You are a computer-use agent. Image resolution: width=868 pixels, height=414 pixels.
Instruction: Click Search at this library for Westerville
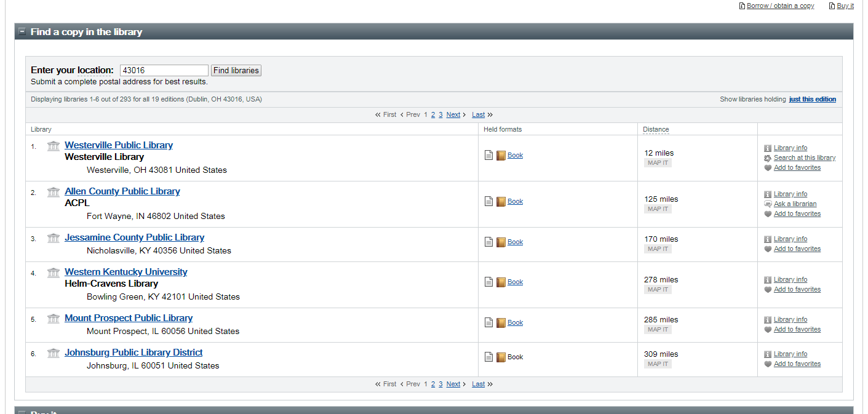tap(805, 157)
